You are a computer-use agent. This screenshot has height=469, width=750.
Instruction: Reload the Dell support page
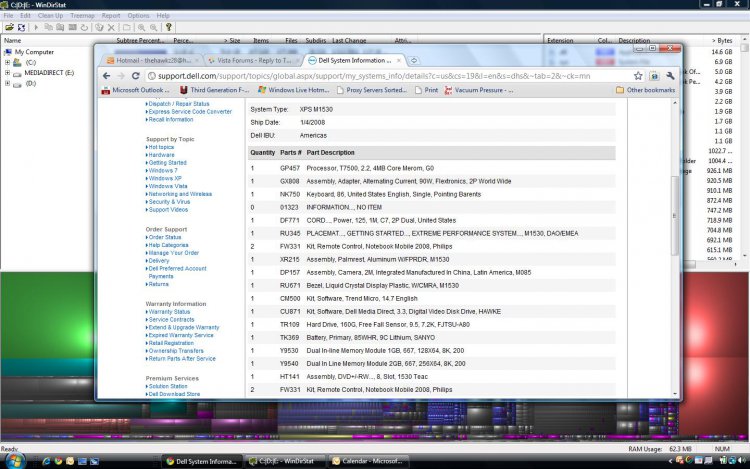(x=136, y=76)
